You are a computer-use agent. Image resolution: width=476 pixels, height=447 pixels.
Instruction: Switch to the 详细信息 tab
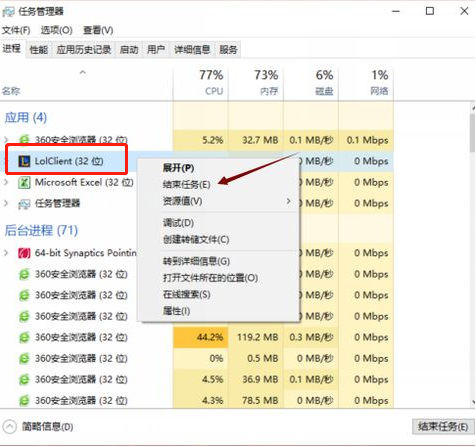(192, 50)
